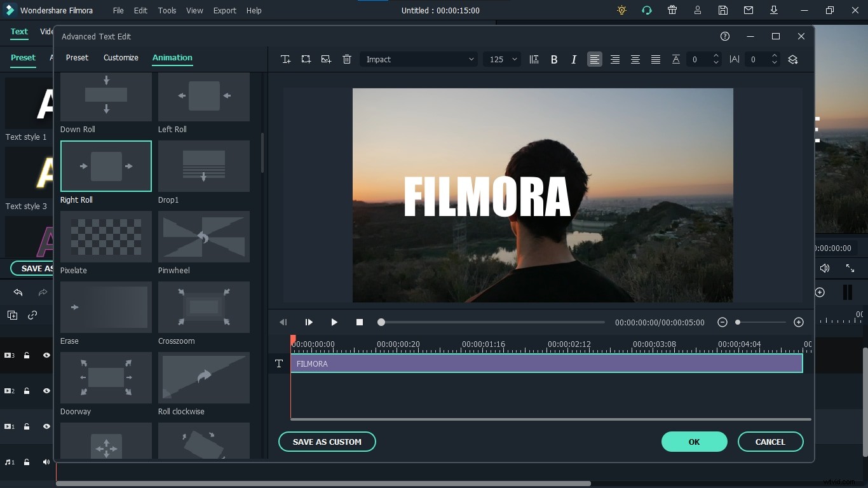Switch to the Customize tab

coord(121,58)
